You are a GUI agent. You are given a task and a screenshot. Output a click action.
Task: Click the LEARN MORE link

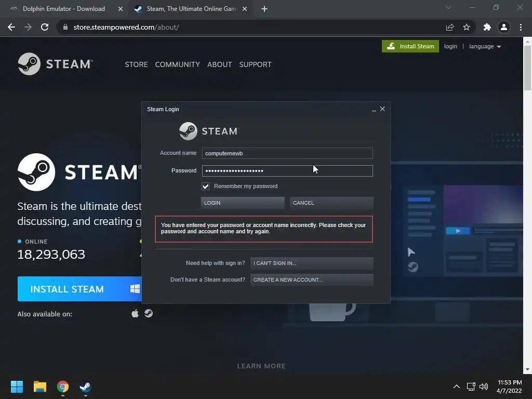(x=261, y=366)
